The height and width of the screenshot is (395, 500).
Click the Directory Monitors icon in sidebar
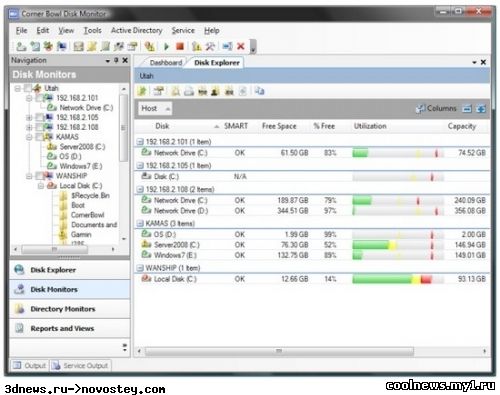click(20, 309)
